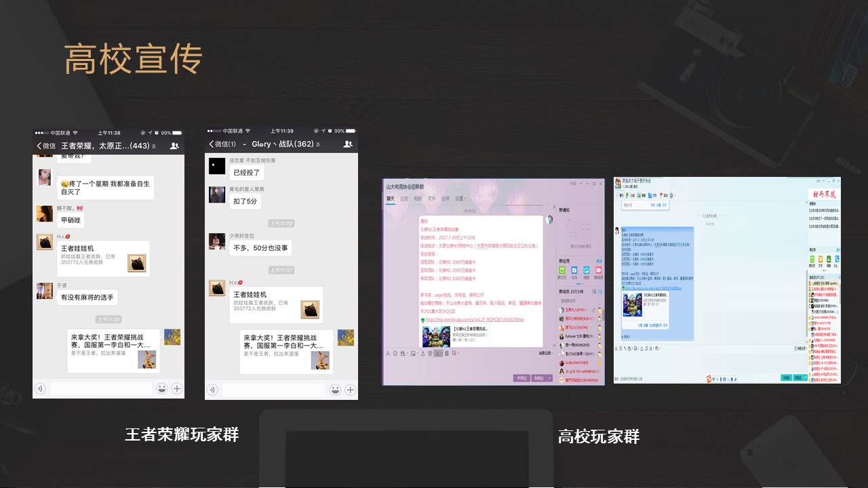Open 应用 tab in 山大电竞协会 QQ group
The height and width of the screenshot is (488, 868).
pyautogui.click(x=445, y=199)
